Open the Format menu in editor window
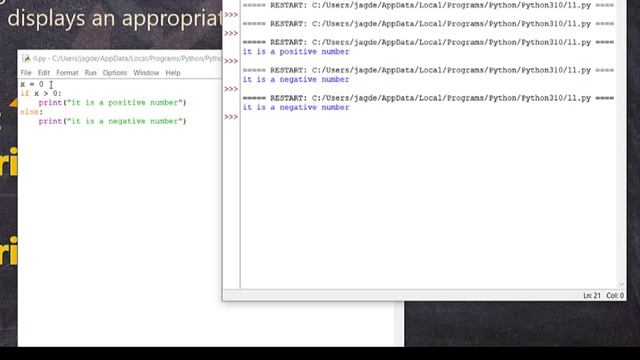The image size is (640, 360). pos(67,73)
